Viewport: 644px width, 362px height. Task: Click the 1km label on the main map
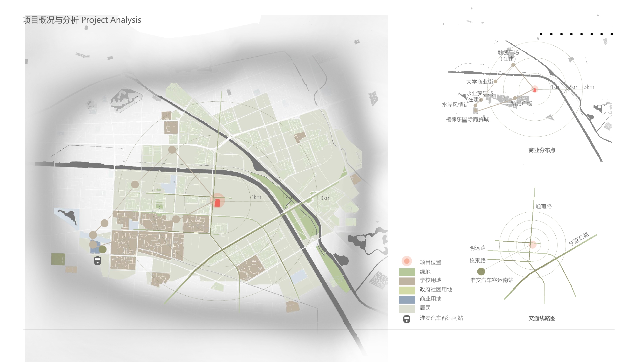click(256, 197)
